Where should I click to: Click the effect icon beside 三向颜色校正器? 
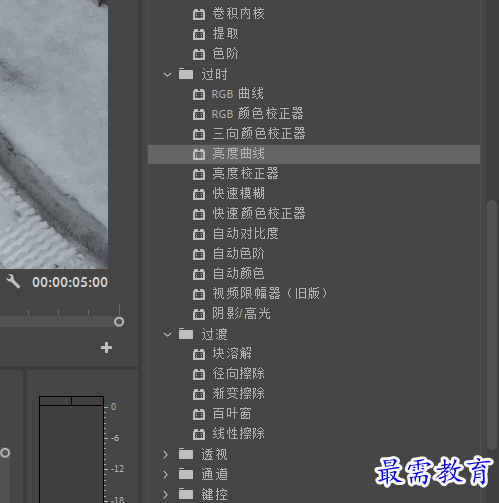[x=199, y=134]
